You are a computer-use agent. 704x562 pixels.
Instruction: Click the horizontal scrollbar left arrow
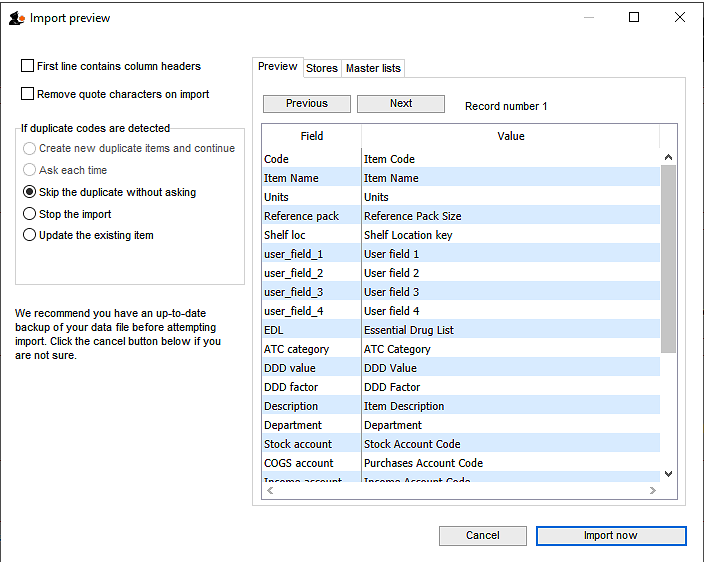270,490
